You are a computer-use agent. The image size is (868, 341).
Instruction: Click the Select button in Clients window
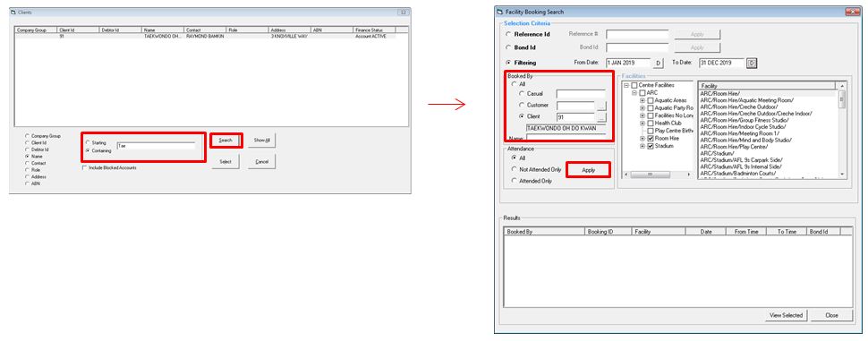226,162
